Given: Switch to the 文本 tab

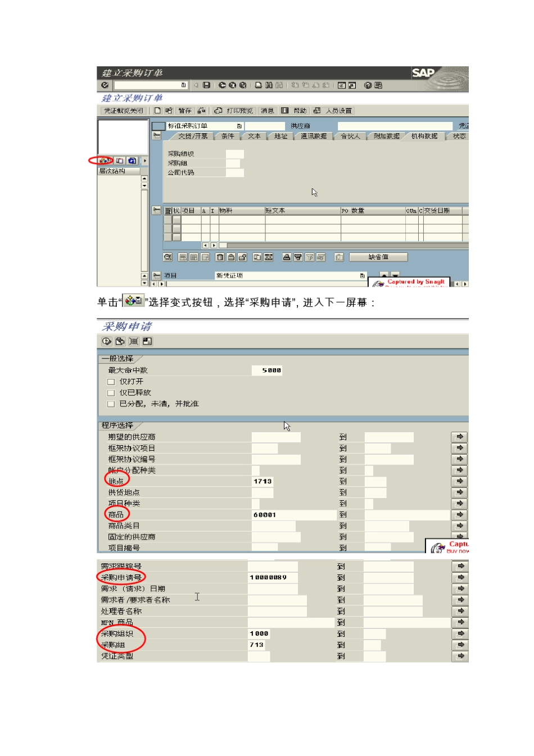Looking at the screenshot, I should pyautogui.click(x=254, y=136).
